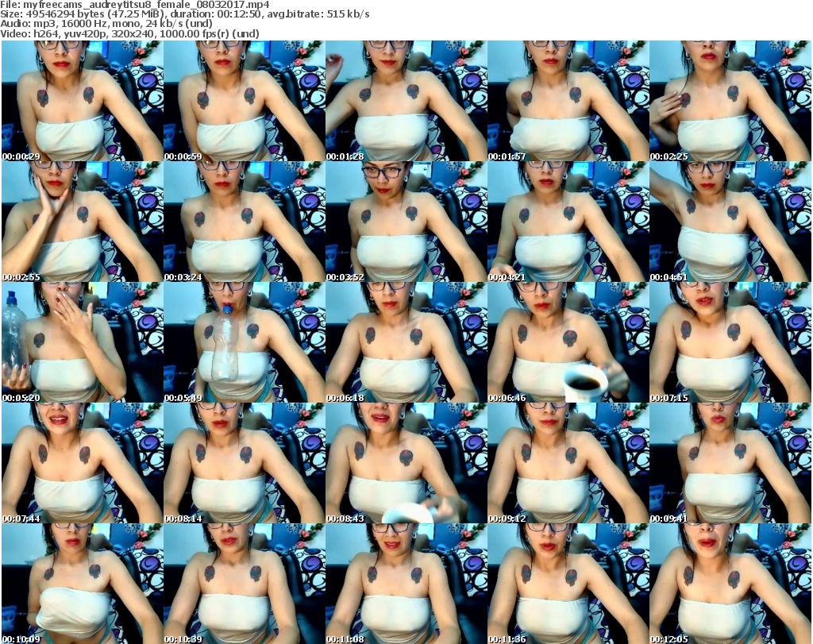
Task: Select the thumbnail stamped 00:07:44
Action: [83, 463]
